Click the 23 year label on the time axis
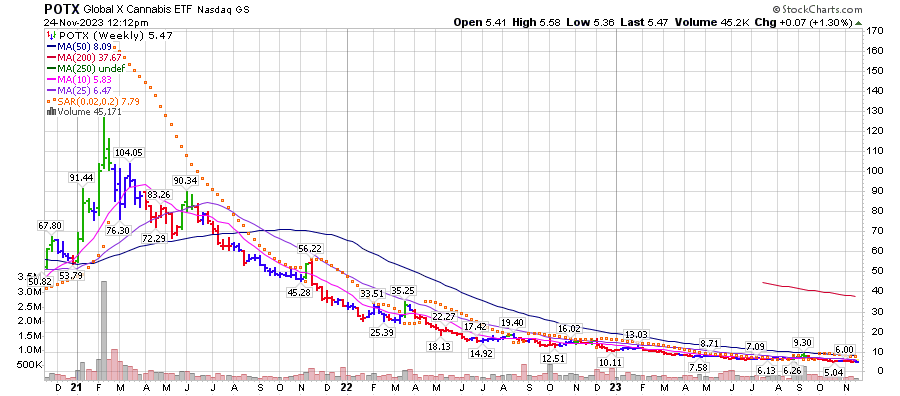900x396 pixels. (616, 387)
